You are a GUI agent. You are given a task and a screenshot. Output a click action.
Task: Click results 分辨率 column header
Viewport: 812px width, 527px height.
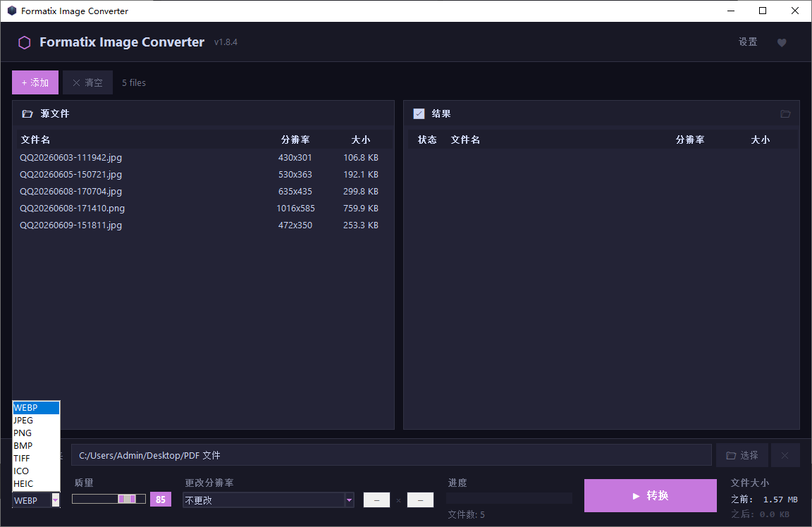point(690,139)
